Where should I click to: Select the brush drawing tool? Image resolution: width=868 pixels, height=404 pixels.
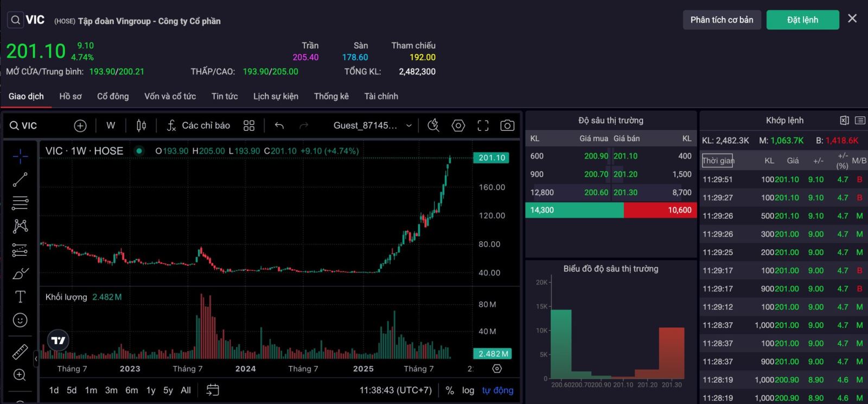point(20,273)
